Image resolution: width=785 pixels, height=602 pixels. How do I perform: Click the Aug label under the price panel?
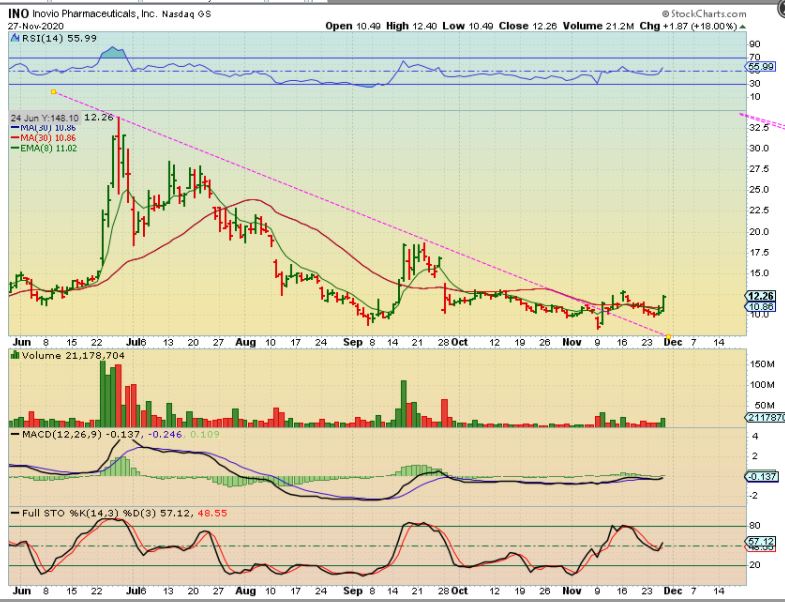tap(245, 342)
